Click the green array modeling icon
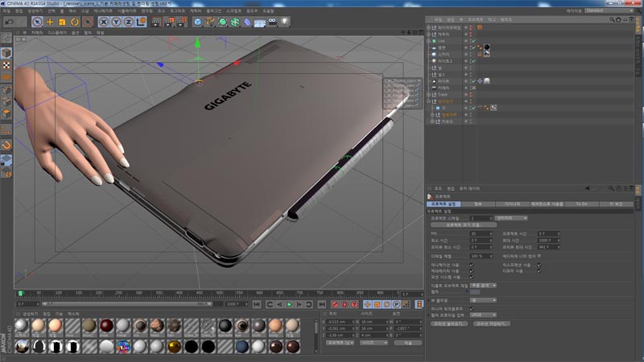 (235, 22)
